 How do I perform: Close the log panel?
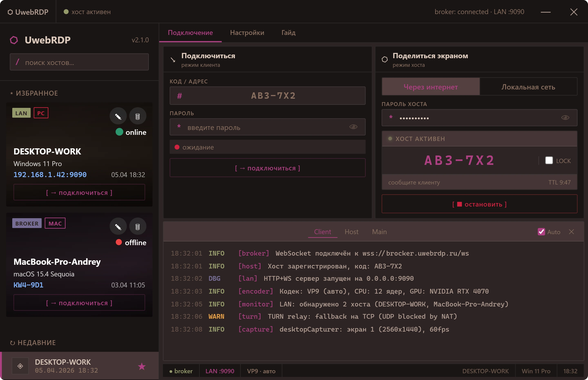coord(571,232)
